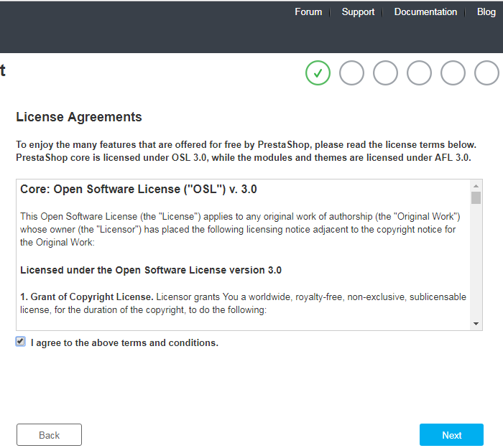The image size is (503, 448).
Task: Click the license text scrollbar thumb
Action: pyautogui.click(x=476, y=197)
